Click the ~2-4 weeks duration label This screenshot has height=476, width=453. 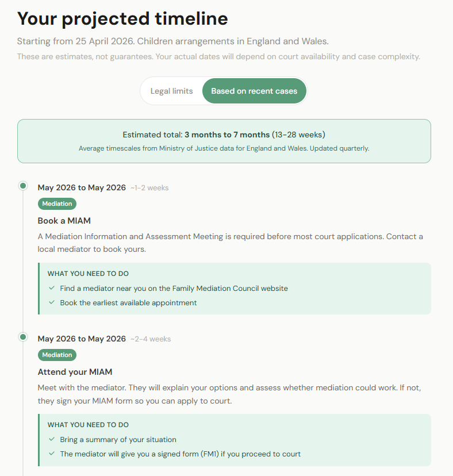pyautogui.click(x=151, y=339)
